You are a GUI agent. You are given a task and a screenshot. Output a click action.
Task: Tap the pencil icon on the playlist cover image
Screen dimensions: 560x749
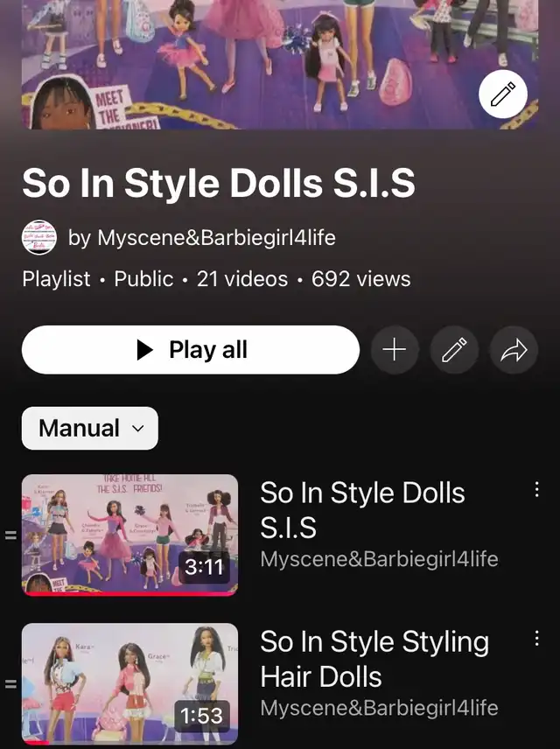tap(503, 95)
